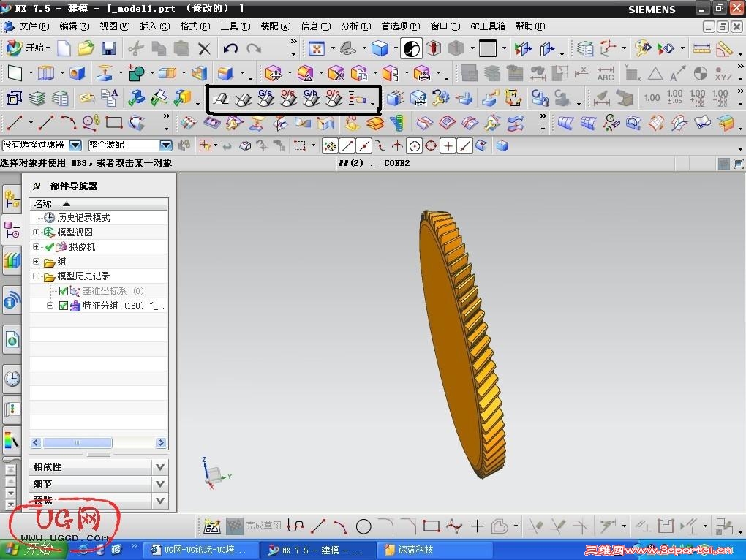The image size is (746, 560).
Task: Toggle the 特征分组 (160) checkbox
Action: click(x=64, y=306)
